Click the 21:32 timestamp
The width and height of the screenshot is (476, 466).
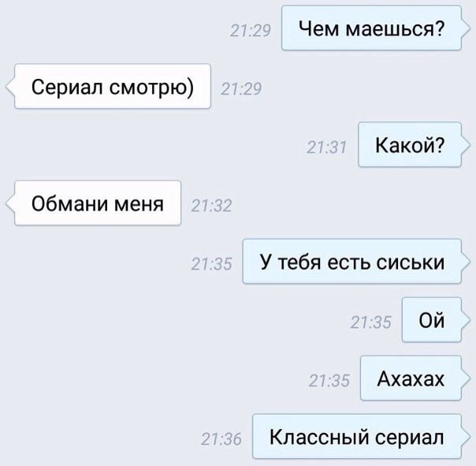211,206
